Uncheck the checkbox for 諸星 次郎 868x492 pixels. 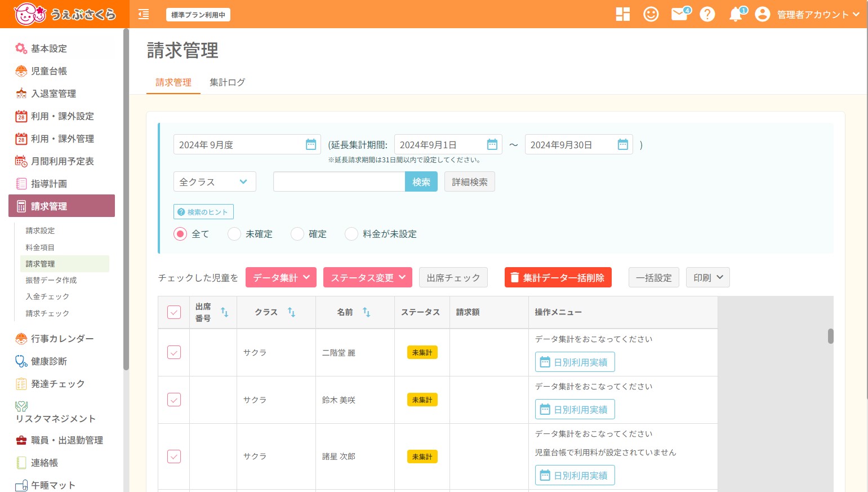click(174, 456)
